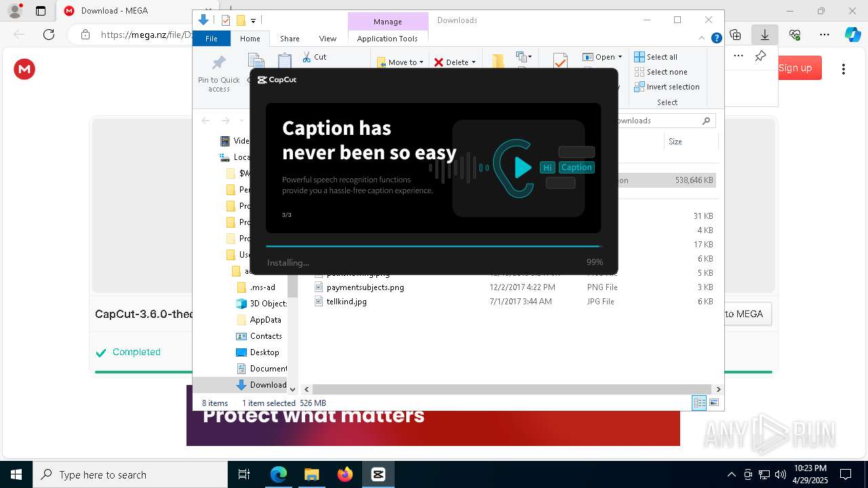Click Pin to Quick access in Explorer

tap(218, 73)
